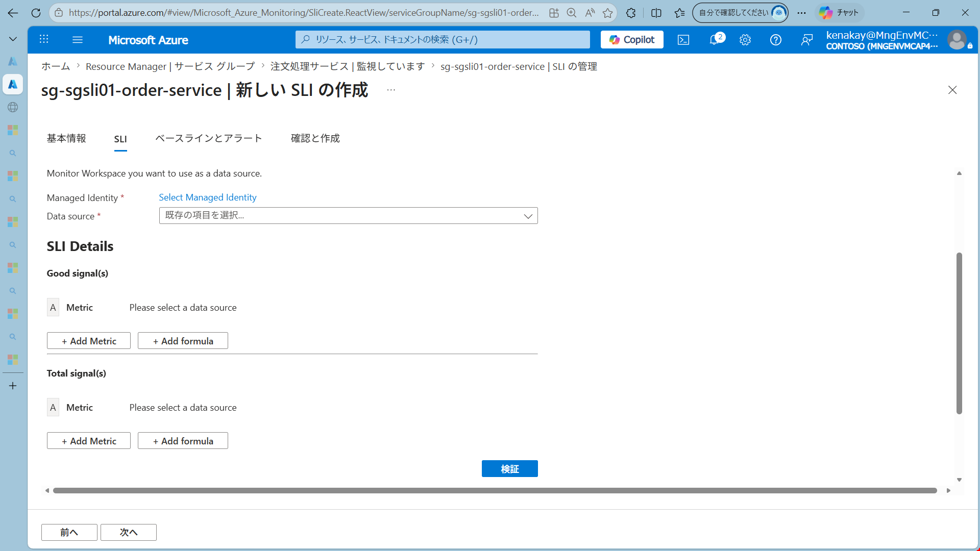Click the Select Managed Identity link
The image size is (980, 551).
click(207, 197)
